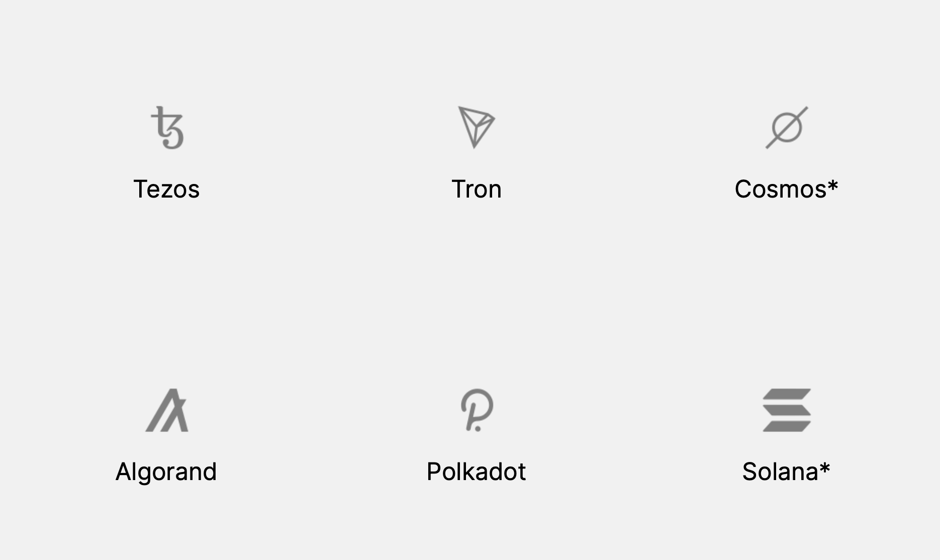Click the Polkadot P-shaped logo

tap(477, 410)
